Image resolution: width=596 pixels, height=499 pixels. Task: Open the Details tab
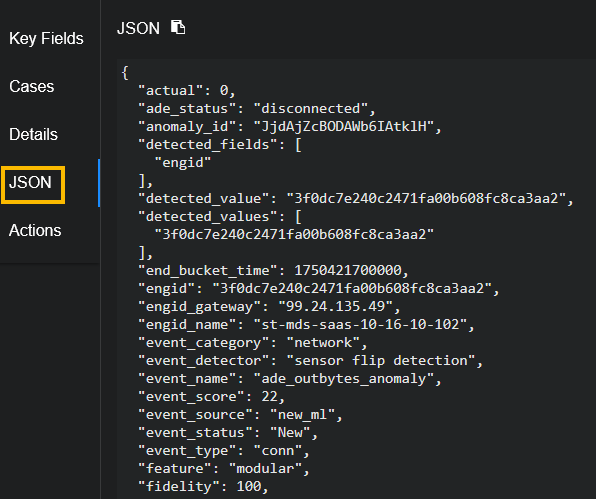(33, 134)
